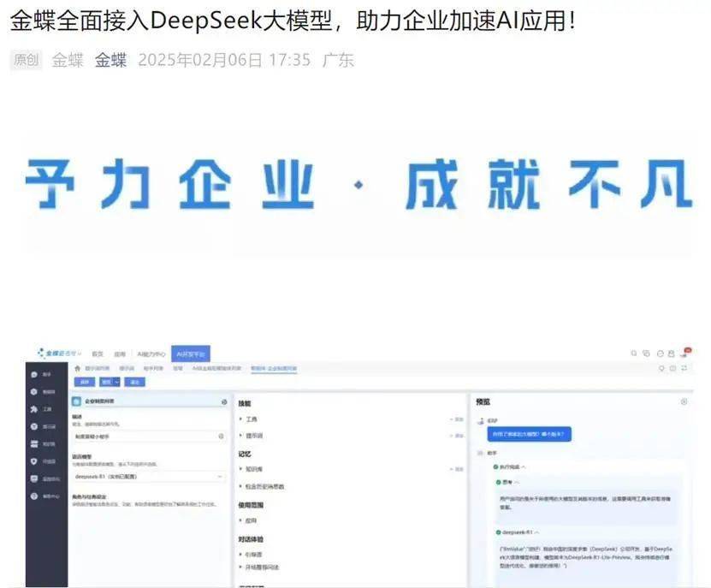Expand the 包含历史消息数 row
This screenshot has width=711, height=588.
coord(262,486)
